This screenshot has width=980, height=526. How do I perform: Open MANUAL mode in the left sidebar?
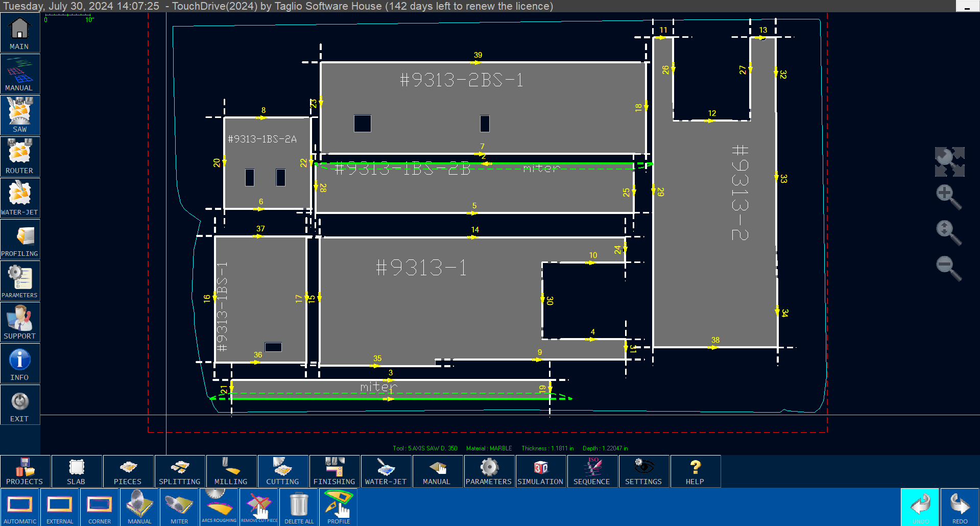point(20,74)
